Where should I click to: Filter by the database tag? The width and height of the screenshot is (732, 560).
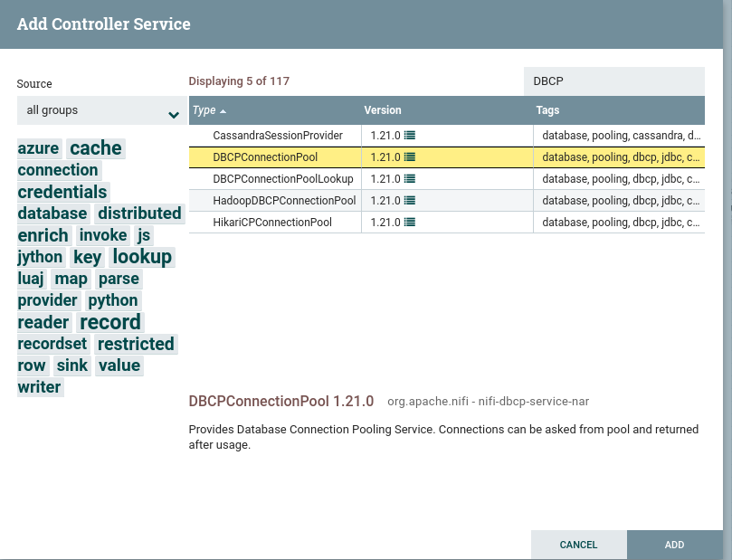pos(52,214)
